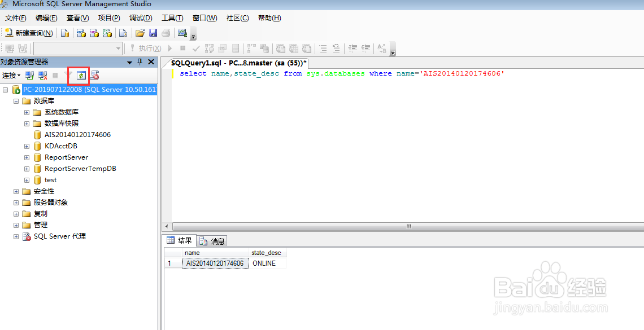Expand the KDAcctDB database

coord(27,146)
